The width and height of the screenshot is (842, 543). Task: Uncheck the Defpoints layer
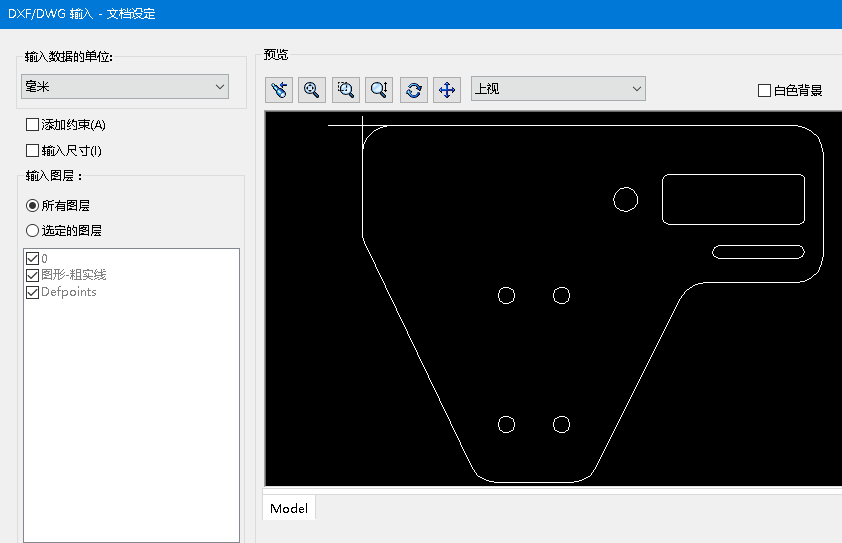pos(32,292)
